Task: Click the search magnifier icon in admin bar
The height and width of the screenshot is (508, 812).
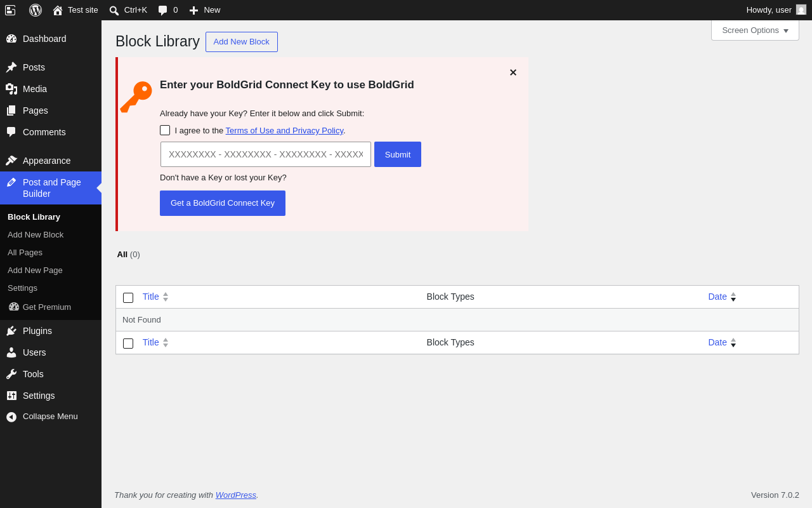Action: click(x=114, y=10)
